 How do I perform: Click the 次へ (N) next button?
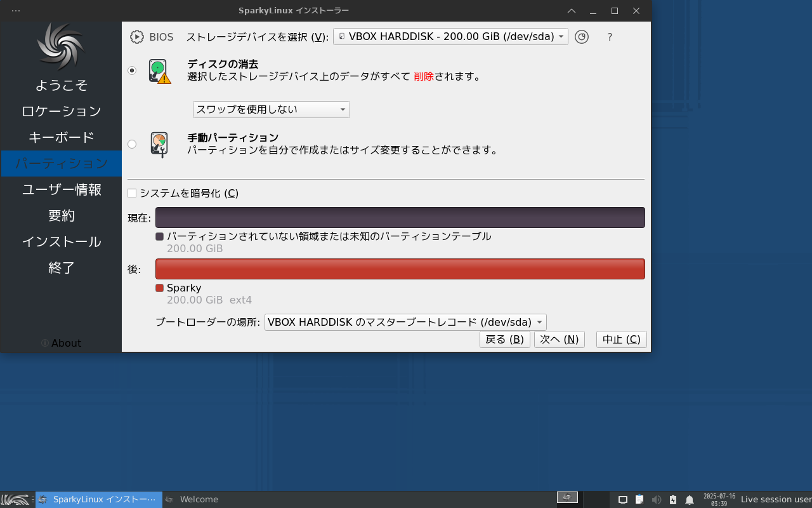[559, 340]
